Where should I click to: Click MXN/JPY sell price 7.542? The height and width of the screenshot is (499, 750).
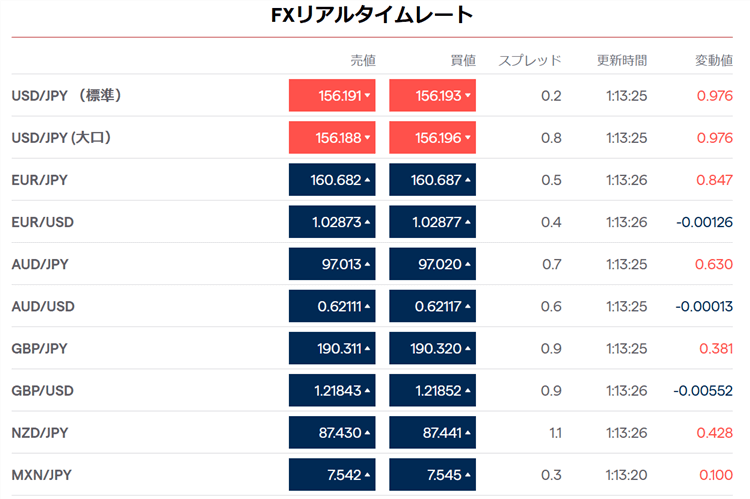332,474
